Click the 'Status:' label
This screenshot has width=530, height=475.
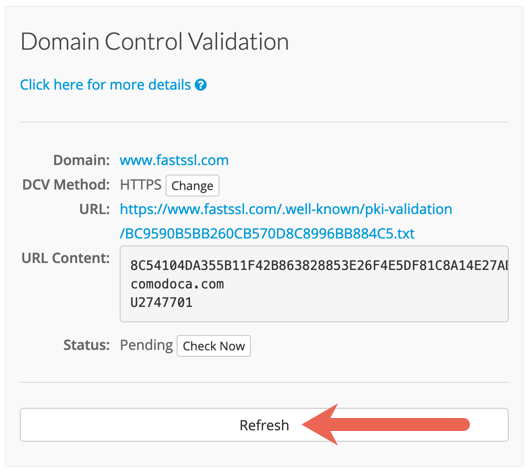pyautogui.click(x=87, y=345)
